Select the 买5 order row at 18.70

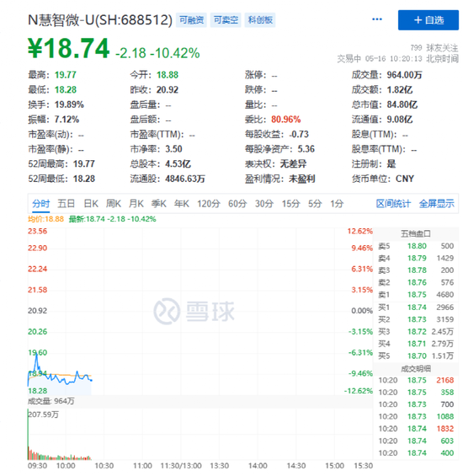(x=415, y=356)
